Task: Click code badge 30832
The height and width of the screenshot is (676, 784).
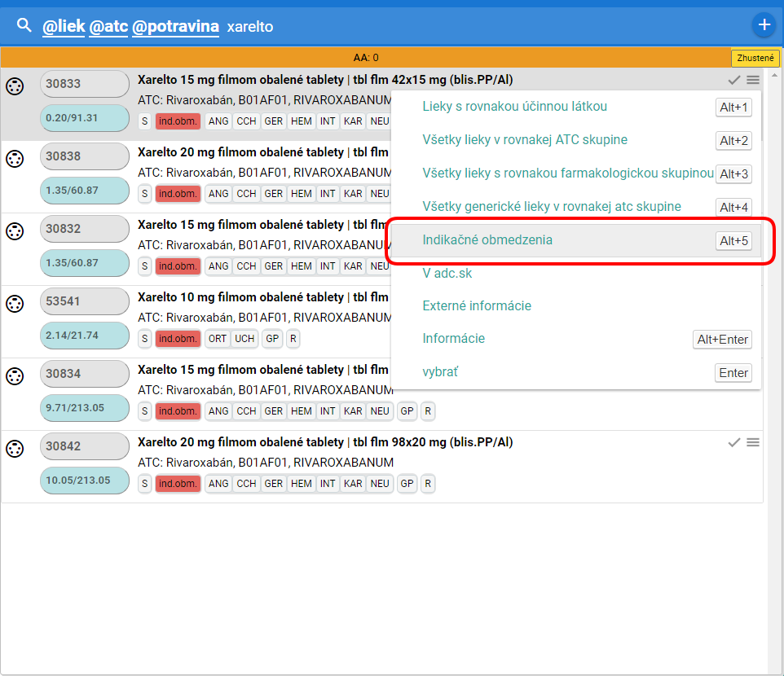Action: click(85, 228)
